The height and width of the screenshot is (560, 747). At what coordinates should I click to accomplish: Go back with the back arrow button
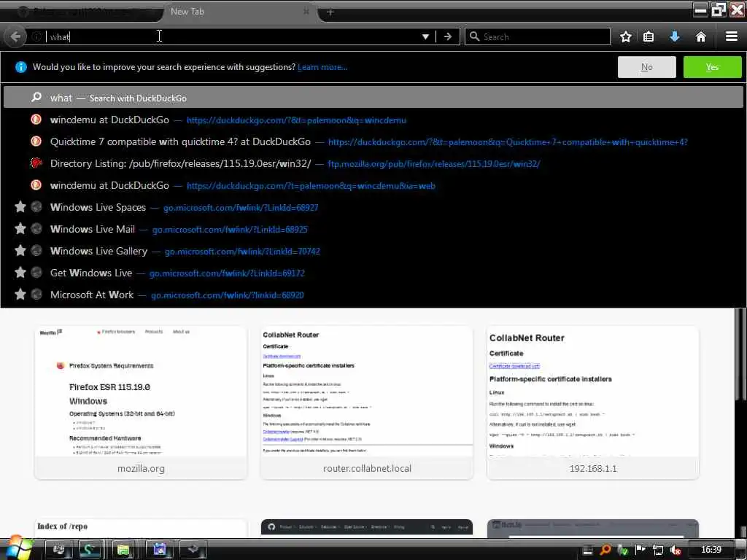(15, 36)
